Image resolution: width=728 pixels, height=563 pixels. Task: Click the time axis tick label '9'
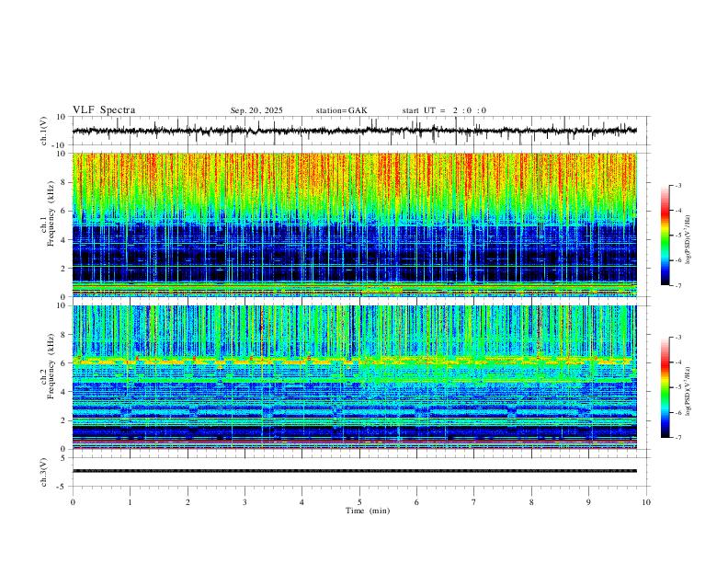pos(588,502)
